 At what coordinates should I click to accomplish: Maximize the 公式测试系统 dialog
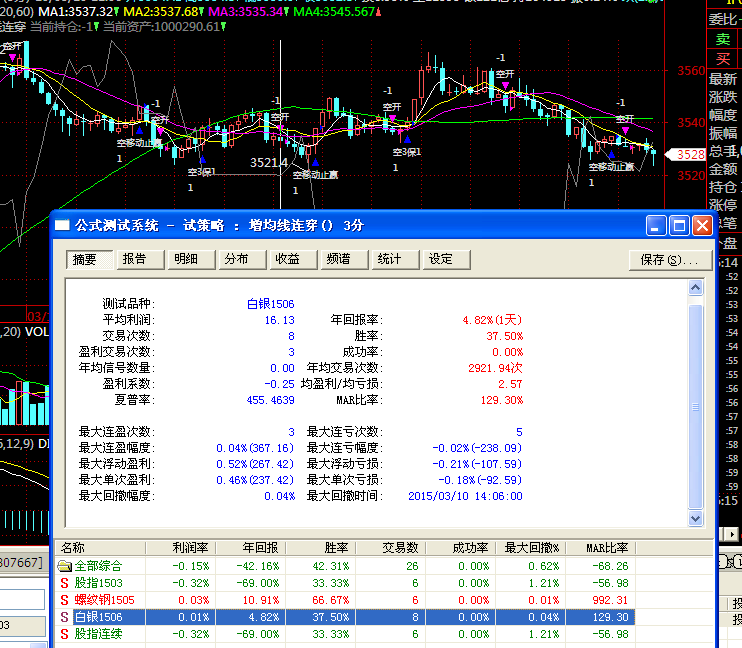[x=679, y=226]
